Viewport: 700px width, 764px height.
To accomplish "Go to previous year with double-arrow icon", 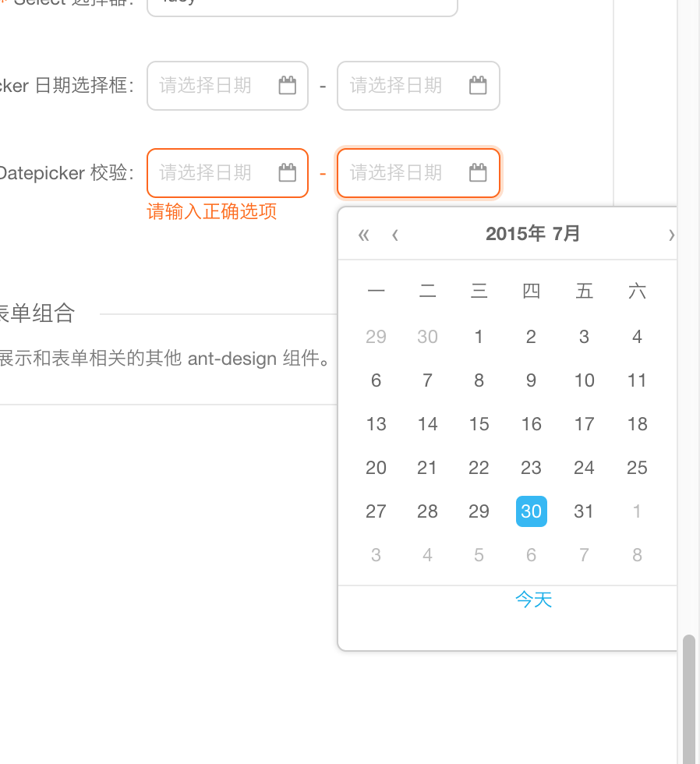I will 363,235.
